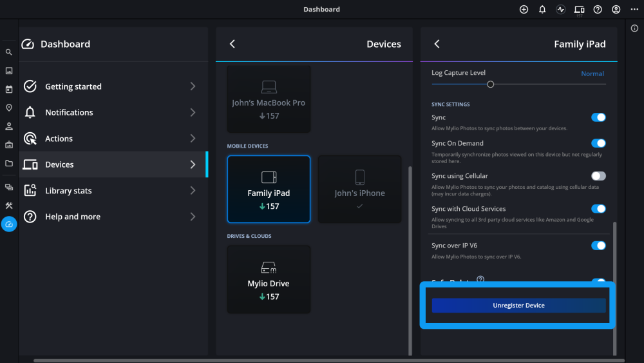The image size is (644, 363).
Task: Expand the Getting started chevron
Action: click(x=193, y=86)
